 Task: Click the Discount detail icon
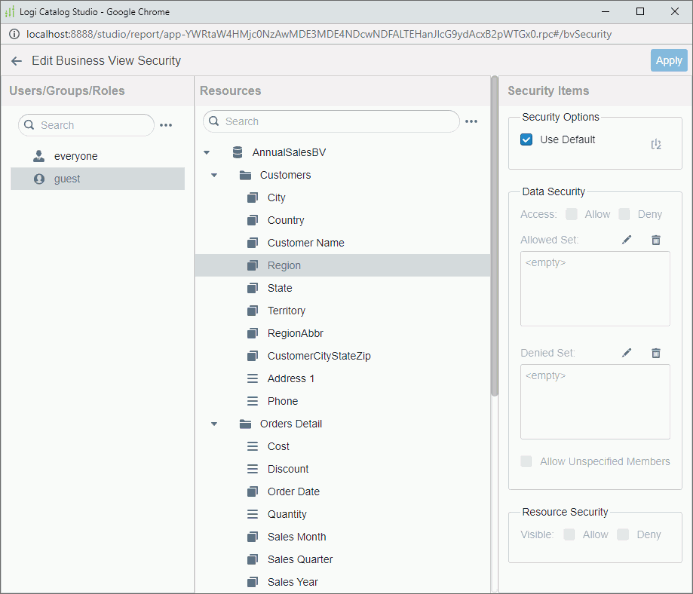(x=252, y=469)
